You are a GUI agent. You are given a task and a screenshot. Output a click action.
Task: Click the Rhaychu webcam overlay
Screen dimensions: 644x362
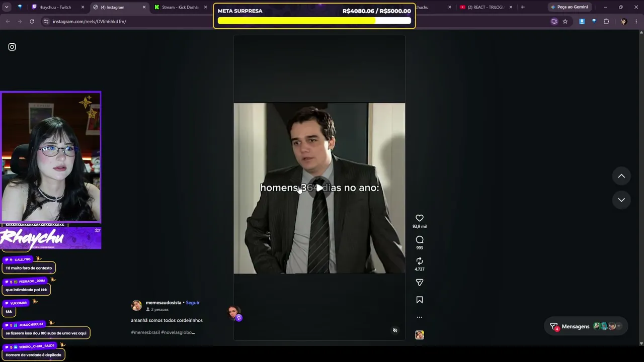(51, 156)
